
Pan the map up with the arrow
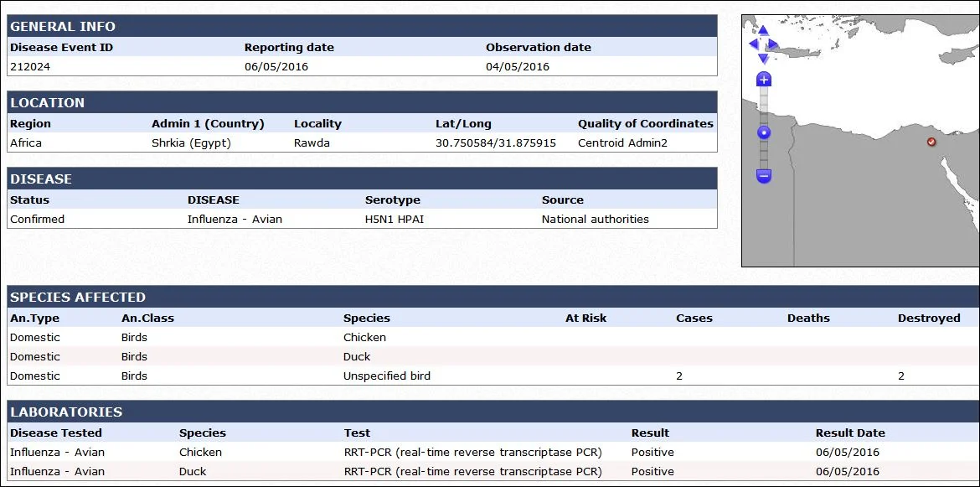tap(763, 31)
